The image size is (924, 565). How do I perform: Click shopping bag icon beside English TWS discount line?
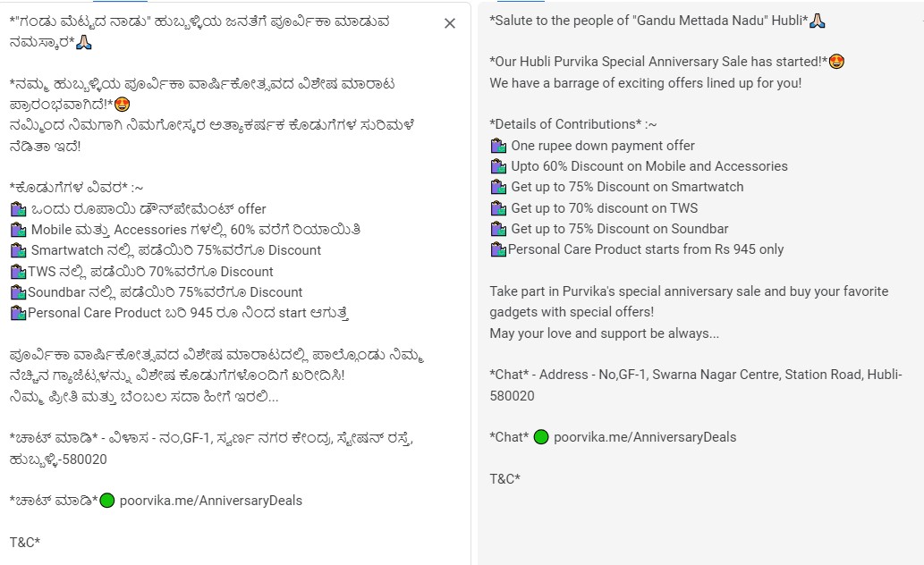[x=498, y=208]
